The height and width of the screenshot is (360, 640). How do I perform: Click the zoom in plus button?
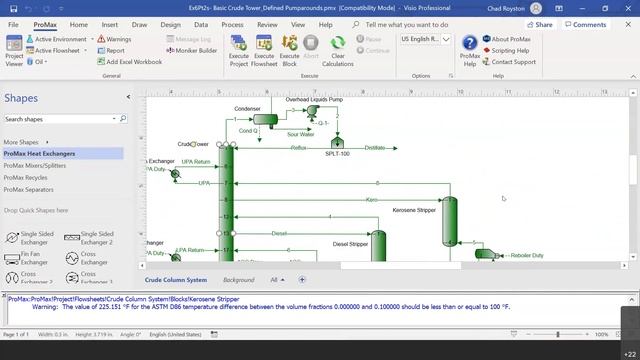tap(587, 334)
